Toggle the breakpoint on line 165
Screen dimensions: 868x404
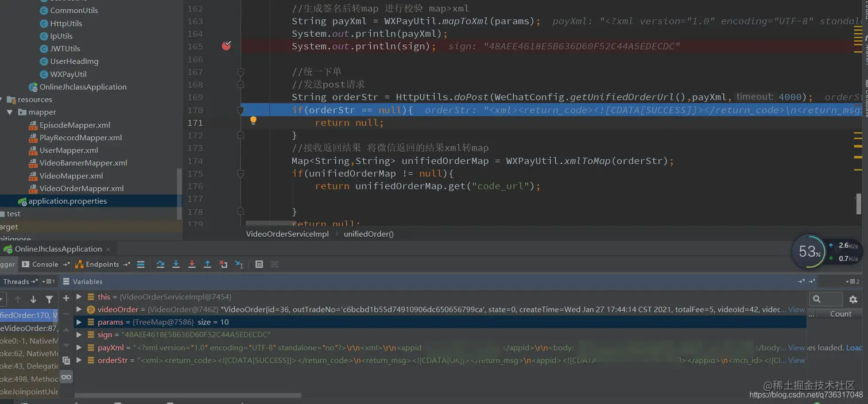click(x=226, y=46)
